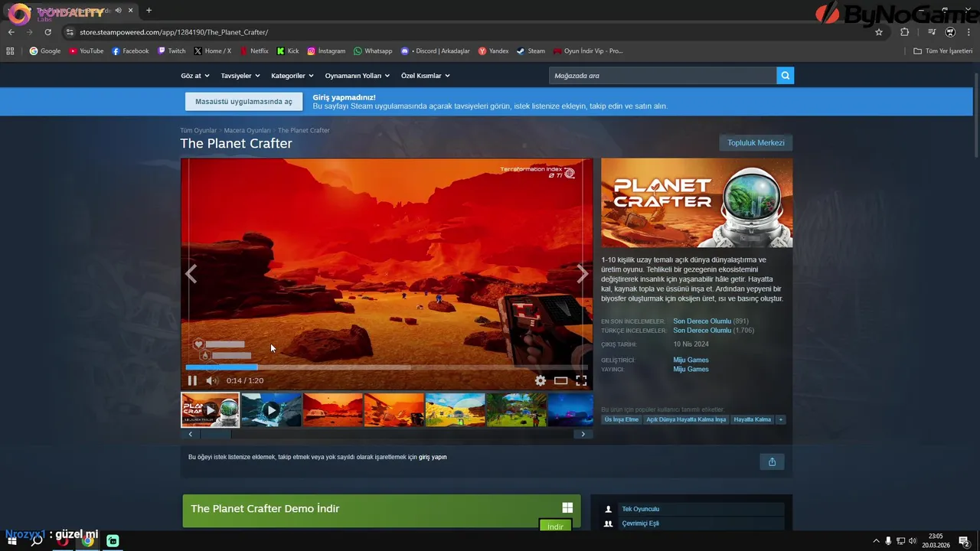Expand the Kategoriler menu
980x551 pixels.
[x=292, y=76]
